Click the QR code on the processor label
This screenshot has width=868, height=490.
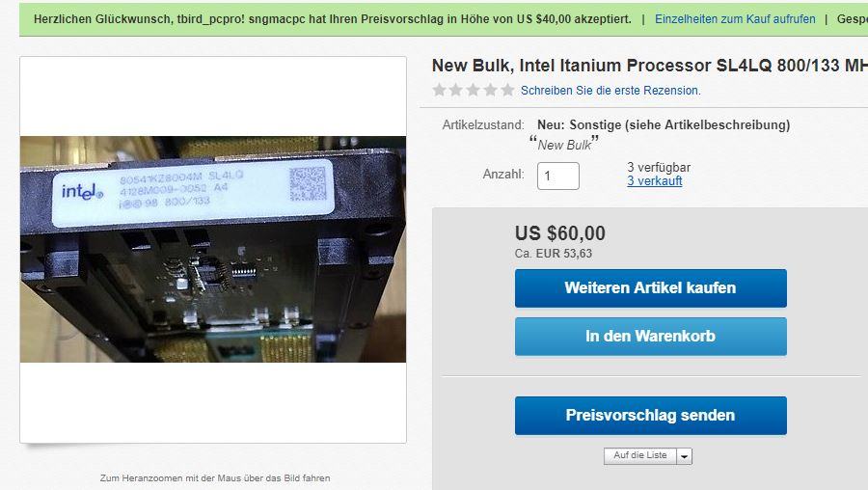pyautogui.click(x=308, y=184)
